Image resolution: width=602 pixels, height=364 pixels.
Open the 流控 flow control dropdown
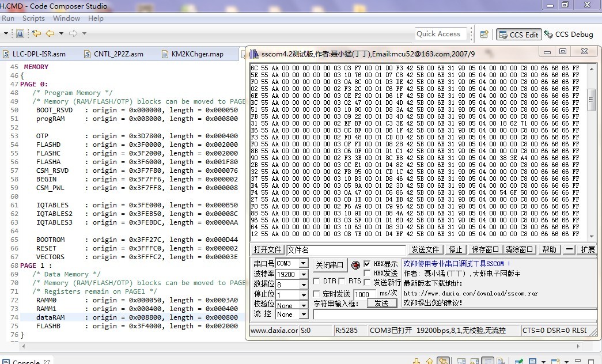point(303,314)
